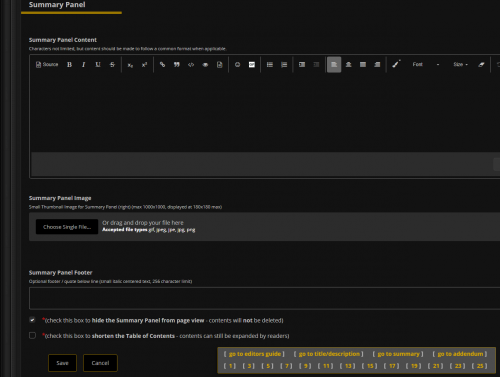Viewport: 500px width, 377px height.
Task: Jump to section link [ 11 ]
Action: pos(326,366)
